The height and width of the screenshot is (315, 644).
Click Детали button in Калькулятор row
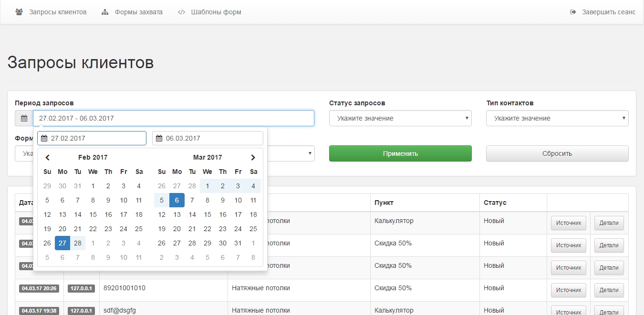609,223
